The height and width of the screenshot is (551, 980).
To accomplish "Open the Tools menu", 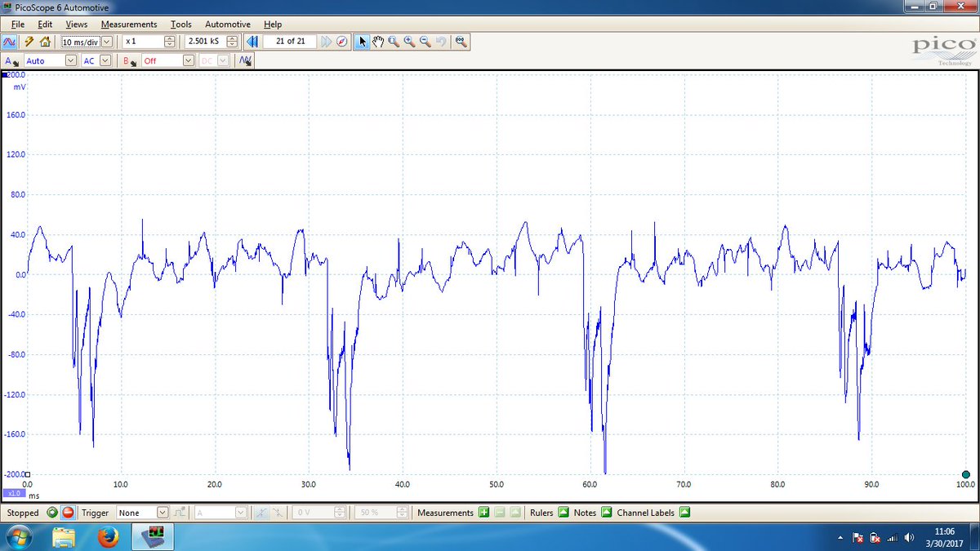I will click(181, 24).
